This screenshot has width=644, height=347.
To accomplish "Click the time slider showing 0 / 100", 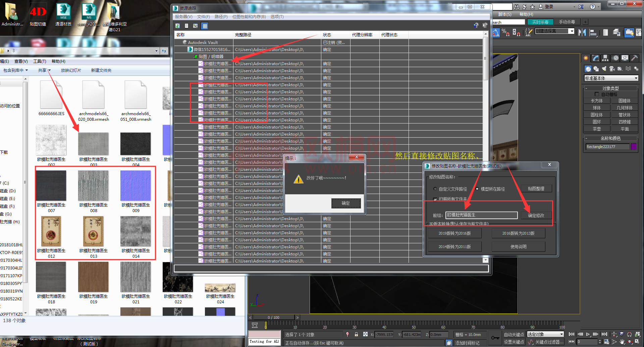I will (273, 317).
